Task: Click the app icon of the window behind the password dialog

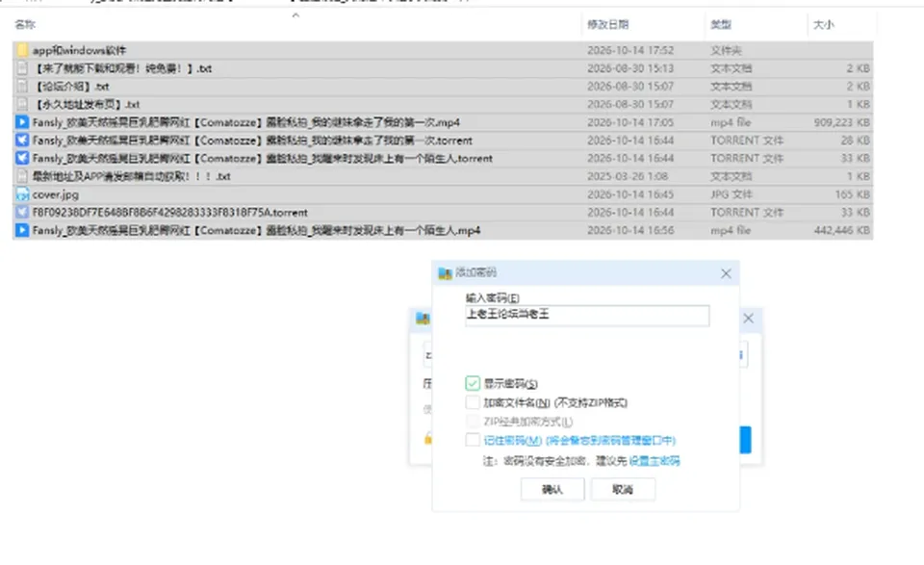Action: [x=423, y=319]
